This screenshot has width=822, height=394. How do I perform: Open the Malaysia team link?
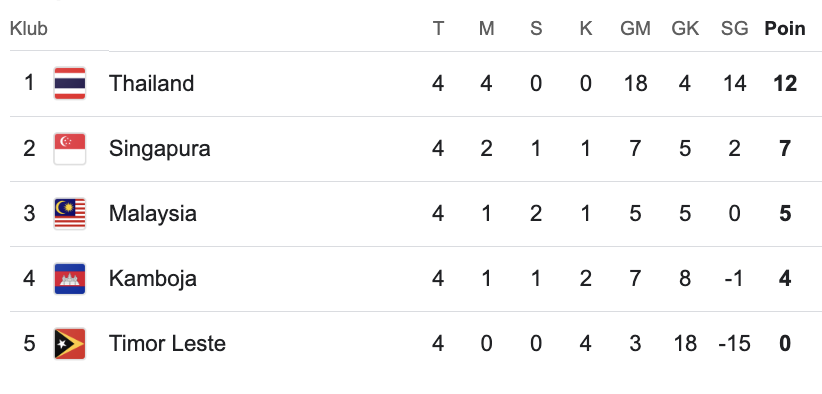(153, 214)
